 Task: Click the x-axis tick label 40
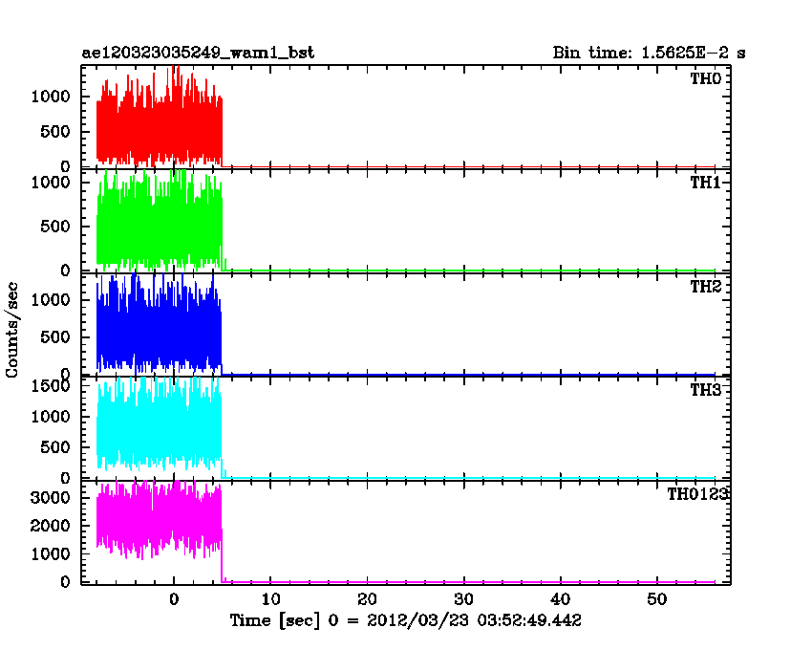(x=561, y=599)
